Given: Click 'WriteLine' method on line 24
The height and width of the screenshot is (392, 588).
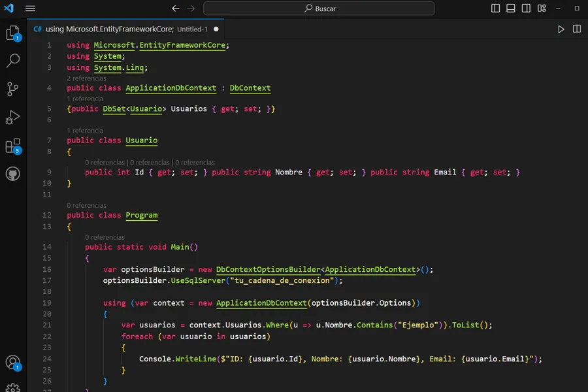Looking at the screenshot, I should tap(196, 359).
